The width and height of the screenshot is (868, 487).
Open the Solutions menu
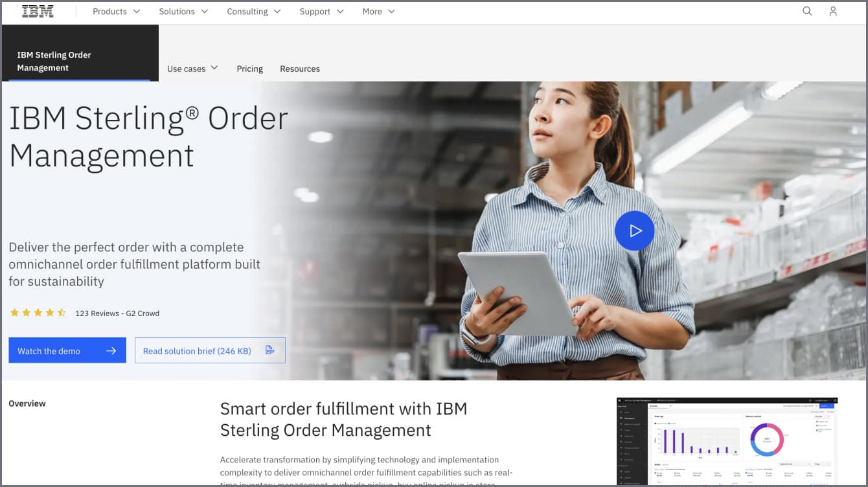pos(183,12)
